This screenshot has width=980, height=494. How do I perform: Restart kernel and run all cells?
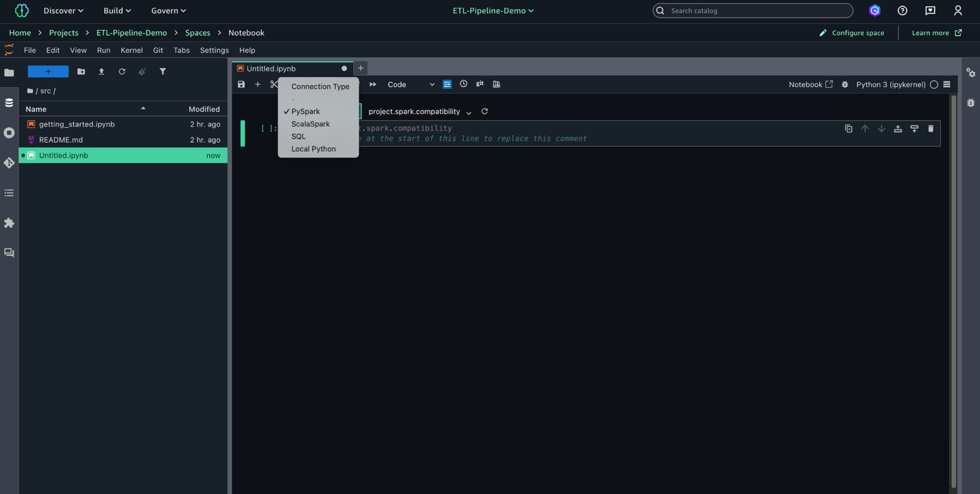click(x=373, y=84)
